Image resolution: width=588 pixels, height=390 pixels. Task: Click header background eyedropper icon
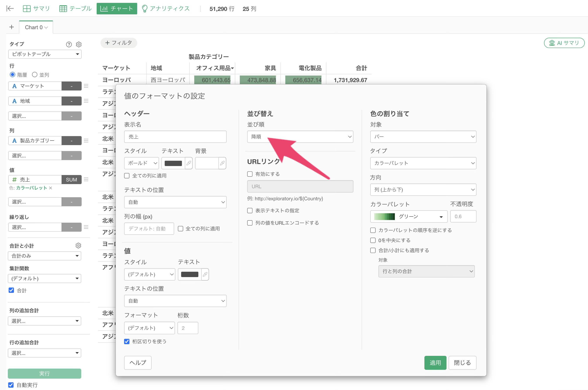[222, 163]
